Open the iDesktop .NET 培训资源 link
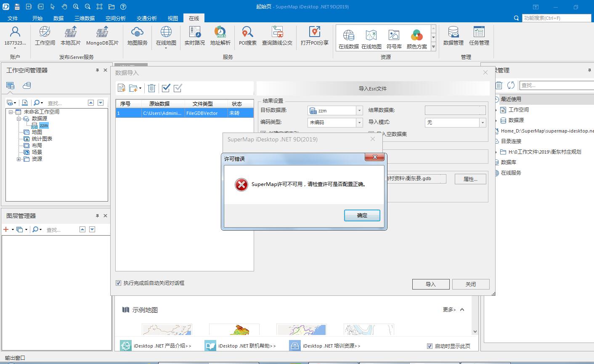The height and width of the screenshot is (364, 594). coord(331,346)
